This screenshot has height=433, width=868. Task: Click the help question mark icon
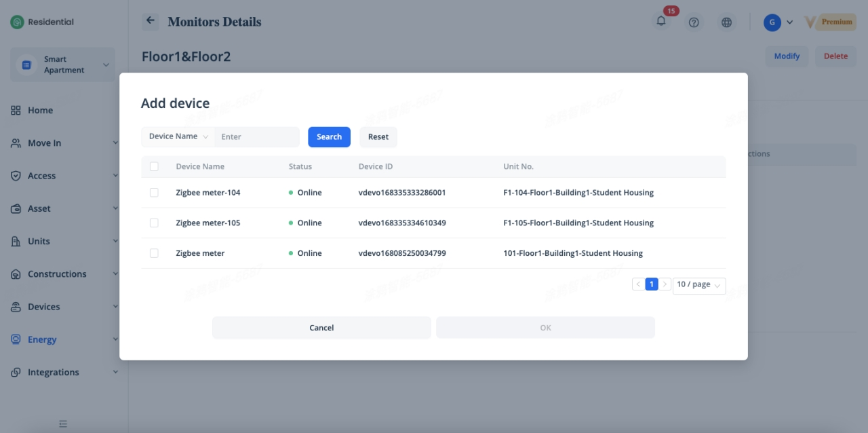tap(694, 22)
